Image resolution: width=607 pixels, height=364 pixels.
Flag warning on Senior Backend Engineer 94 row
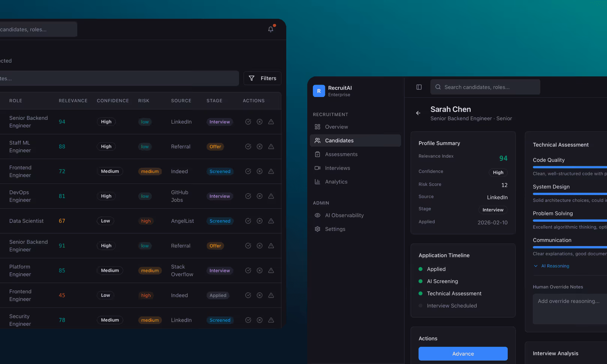[271, 122]
